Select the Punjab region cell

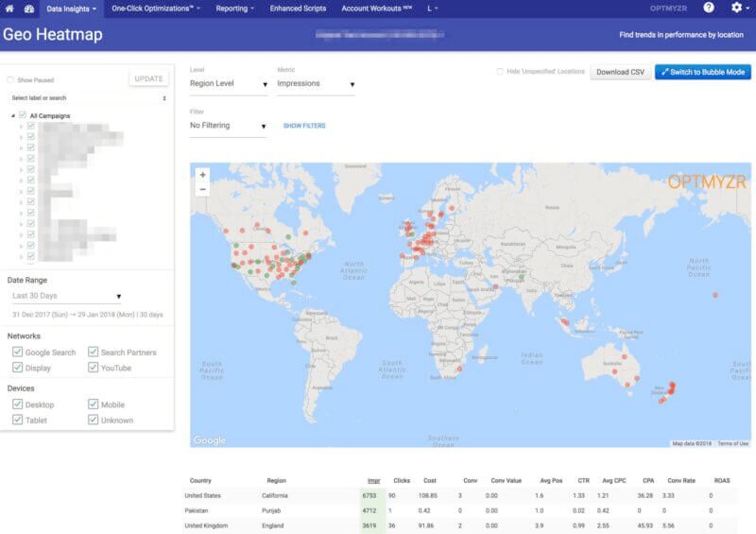coord(271,510)
